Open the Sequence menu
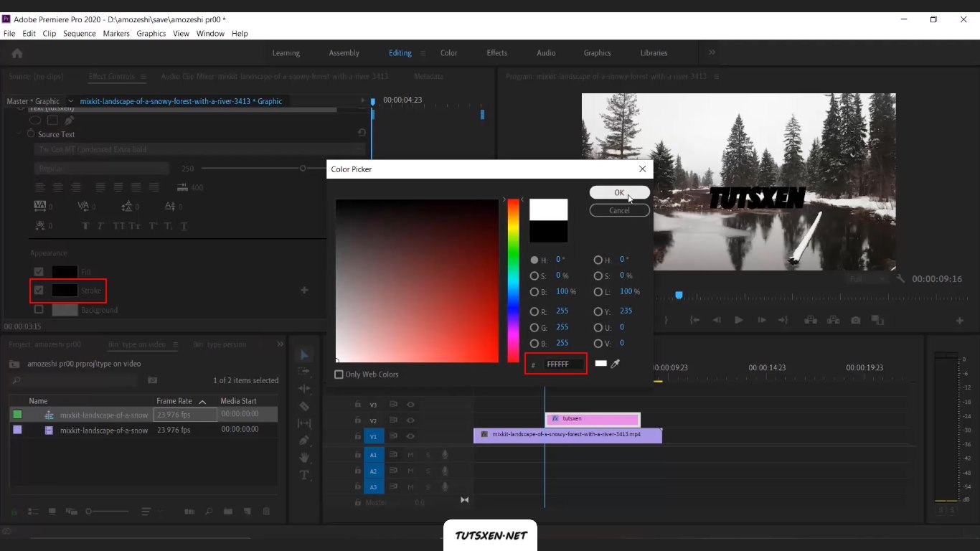The height and width of the screenshot is (551, 980). [79, 34]
